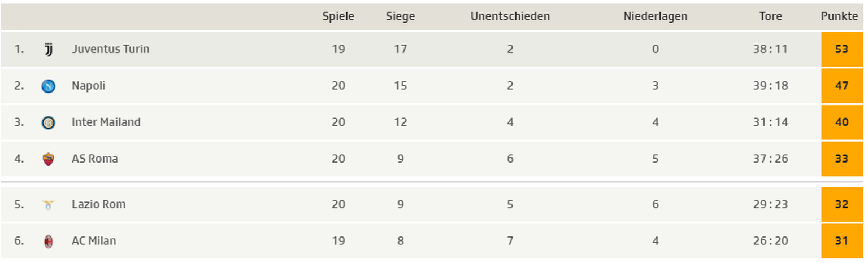
Task: Open the AC Milan team page
Action: point(94,241)
